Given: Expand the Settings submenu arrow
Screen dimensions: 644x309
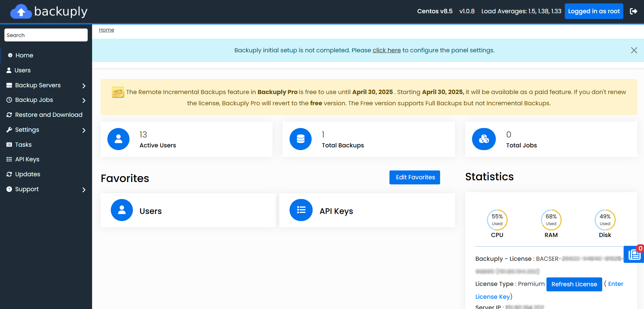Looking at the screenshot, I should (84, 130).
